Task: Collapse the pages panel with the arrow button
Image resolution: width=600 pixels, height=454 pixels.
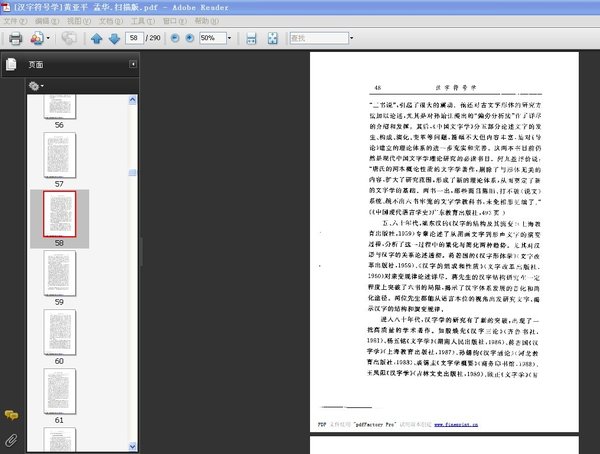Action: coord(133,64)
